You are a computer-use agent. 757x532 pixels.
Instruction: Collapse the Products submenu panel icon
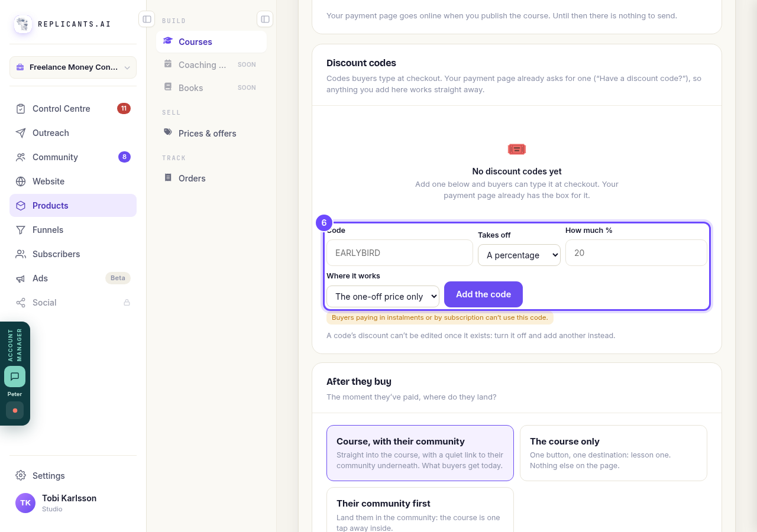[265, 19]
